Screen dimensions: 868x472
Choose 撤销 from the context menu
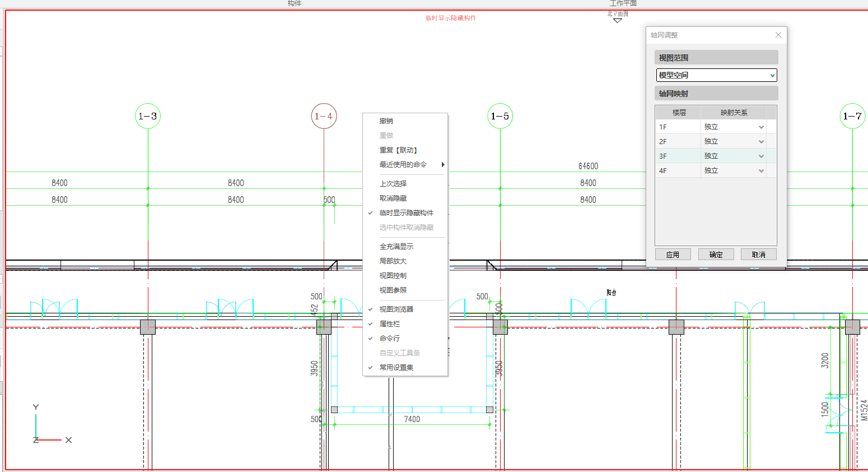click(x=386, y=121)
